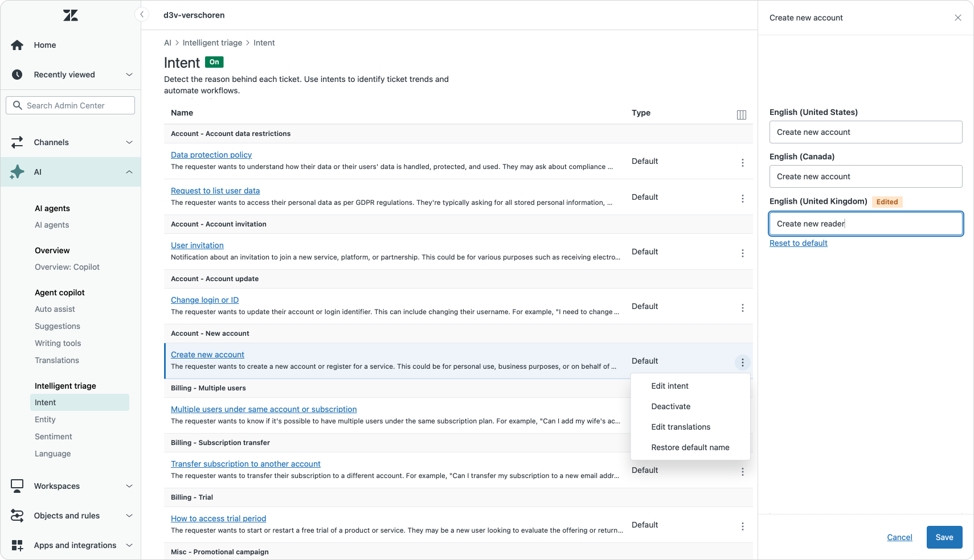Choose Deactivate in the context menu
The height and width of the screenshot is (560, 974).
coord(670,406)
